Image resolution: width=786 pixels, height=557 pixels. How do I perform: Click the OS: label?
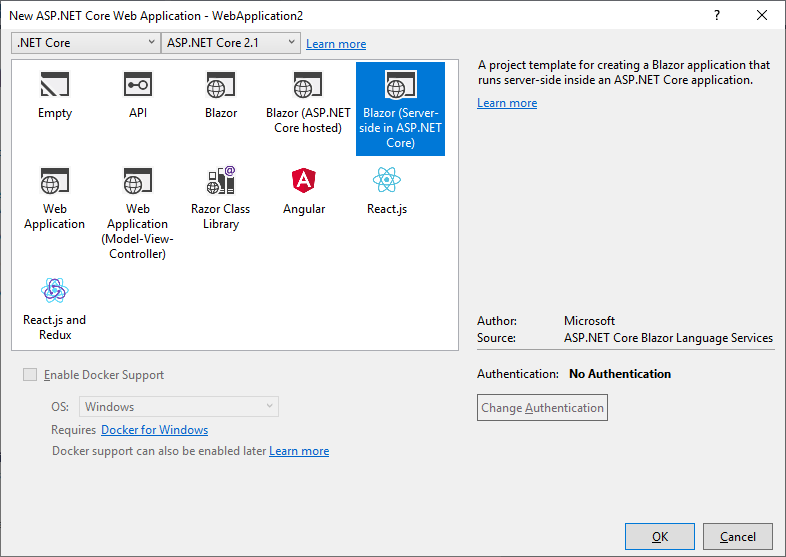pyautogui.click(x=60, y=407)
